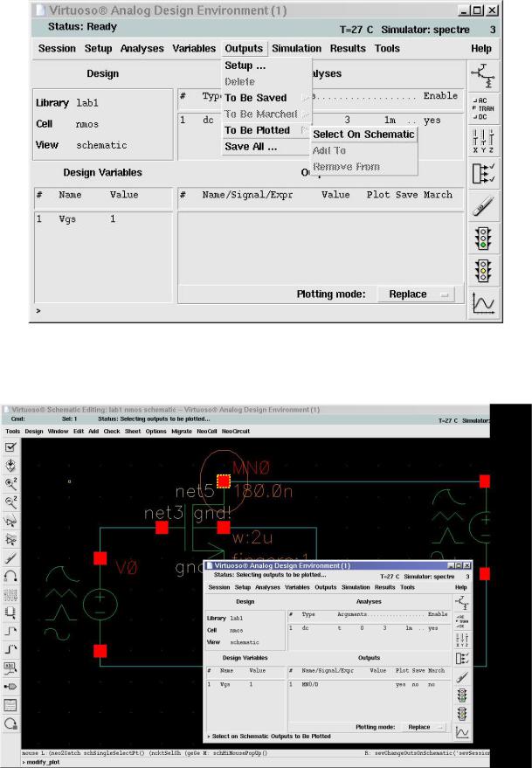Click Setup Outputs checklist icon in upper ADE window
The width and height of the screenshot is (532, 768).
482,173
